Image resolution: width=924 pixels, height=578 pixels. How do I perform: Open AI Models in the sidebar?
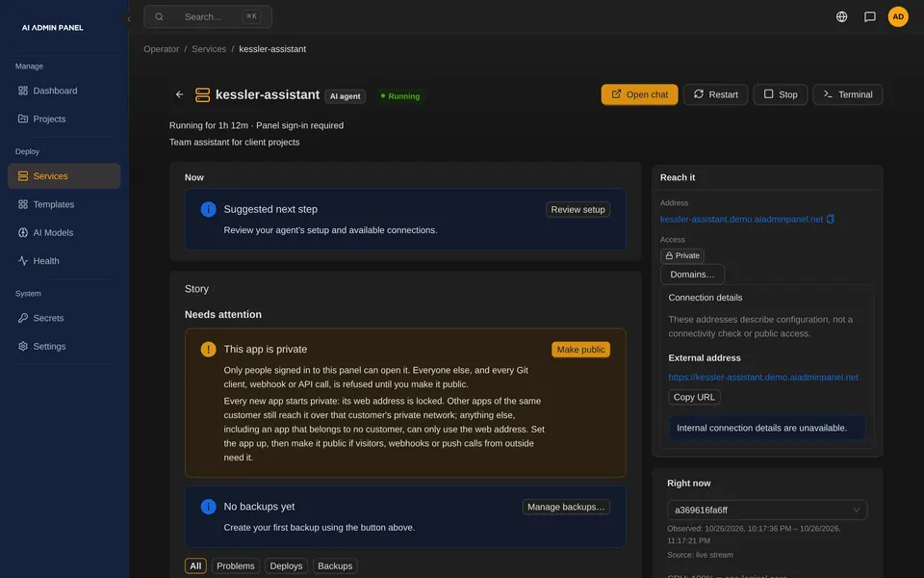(x=64, y=233)
